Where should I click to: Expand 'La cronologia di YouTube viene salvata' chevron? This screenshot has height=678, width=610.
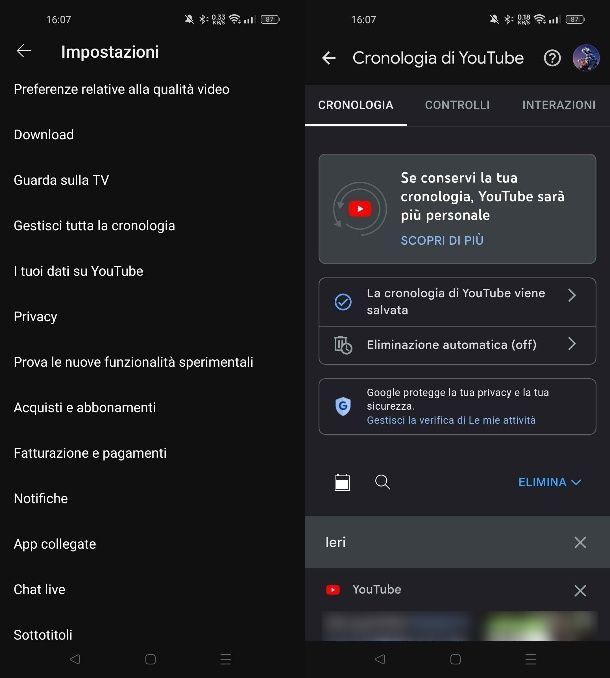(572, 295)
